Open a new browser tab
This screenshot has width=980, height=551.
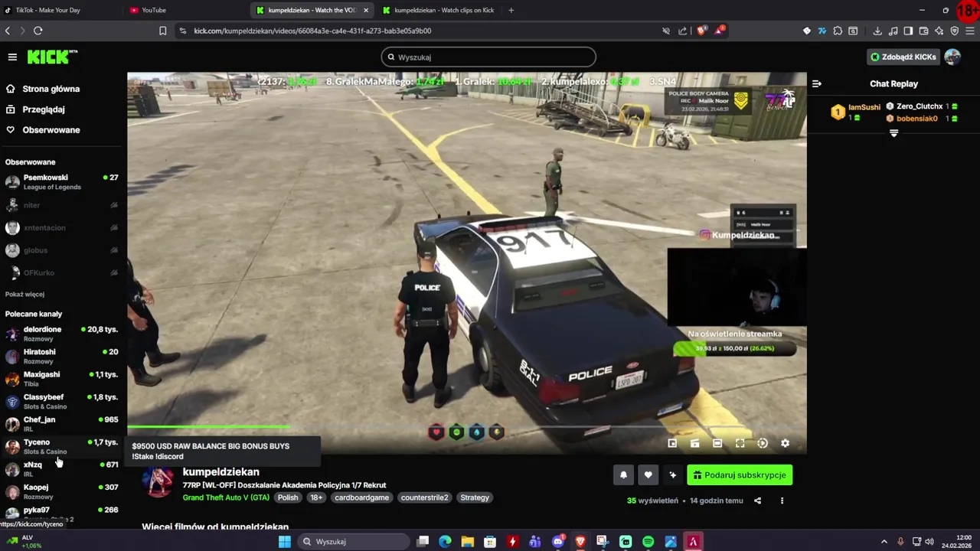[511, 10]
